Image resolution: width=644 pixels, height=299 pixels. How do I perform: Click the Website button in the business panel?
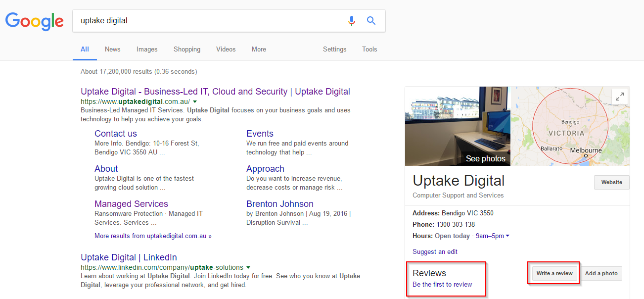[611, 182]
